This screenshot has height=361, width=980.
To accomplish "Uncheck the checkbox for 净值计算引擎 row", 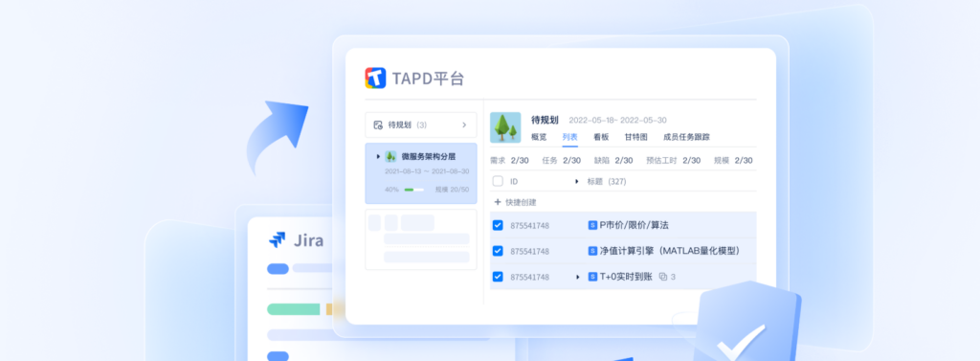I will (x=498, y=251).
